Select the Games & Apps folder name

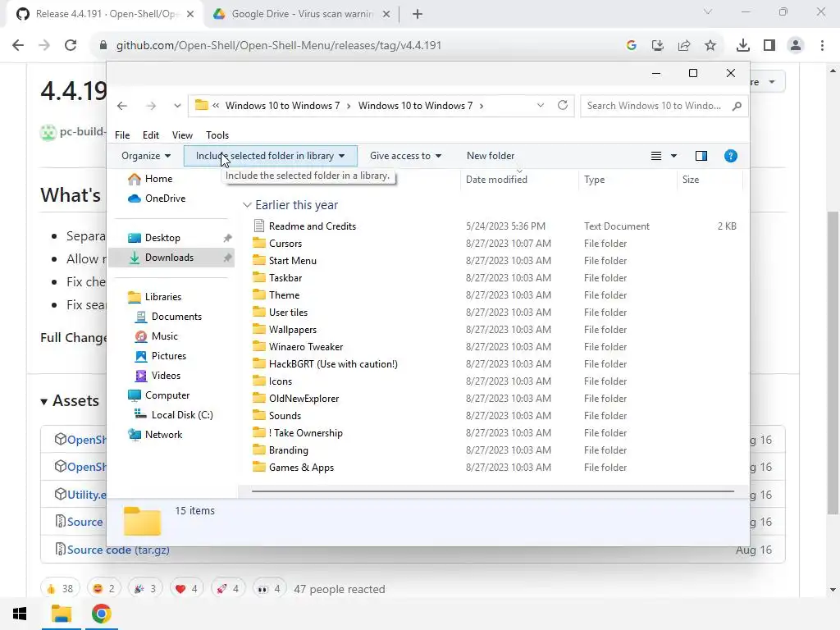click(301, 467)
